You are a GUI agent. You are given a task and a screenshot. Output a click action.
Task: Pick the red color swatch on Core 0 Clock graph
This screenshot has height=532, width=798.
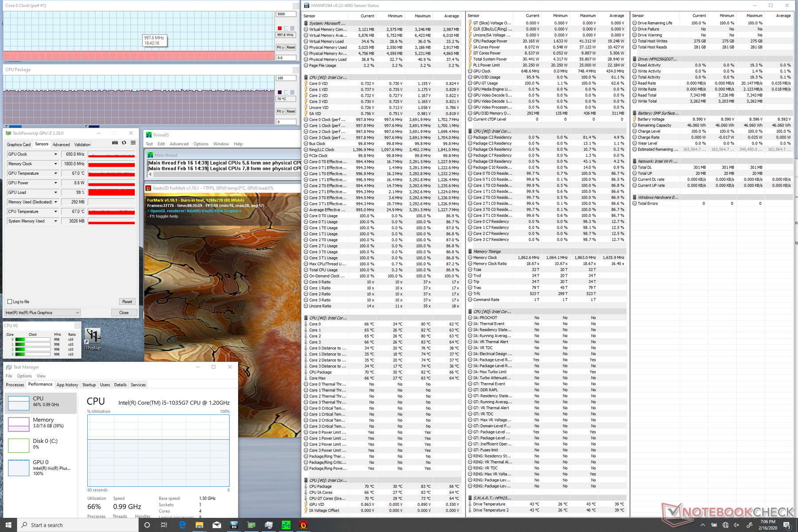click(x=280, y=28)
